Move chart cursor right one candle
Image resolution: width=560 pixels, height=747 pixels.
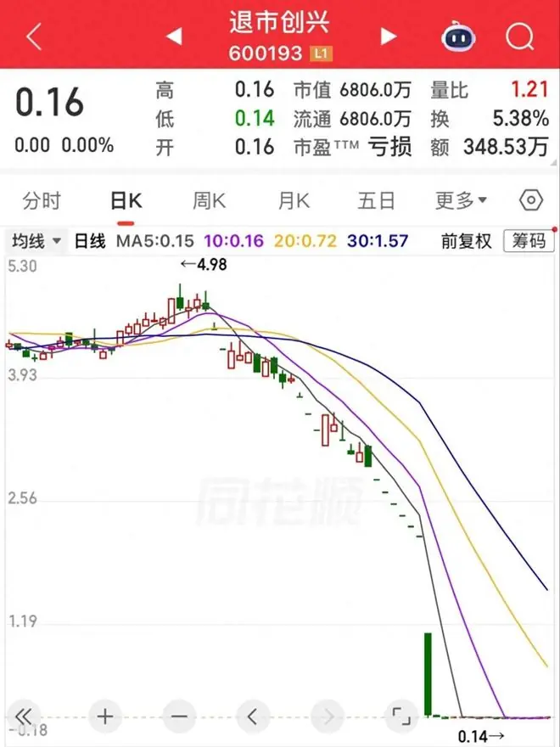[x=327, y=716]
